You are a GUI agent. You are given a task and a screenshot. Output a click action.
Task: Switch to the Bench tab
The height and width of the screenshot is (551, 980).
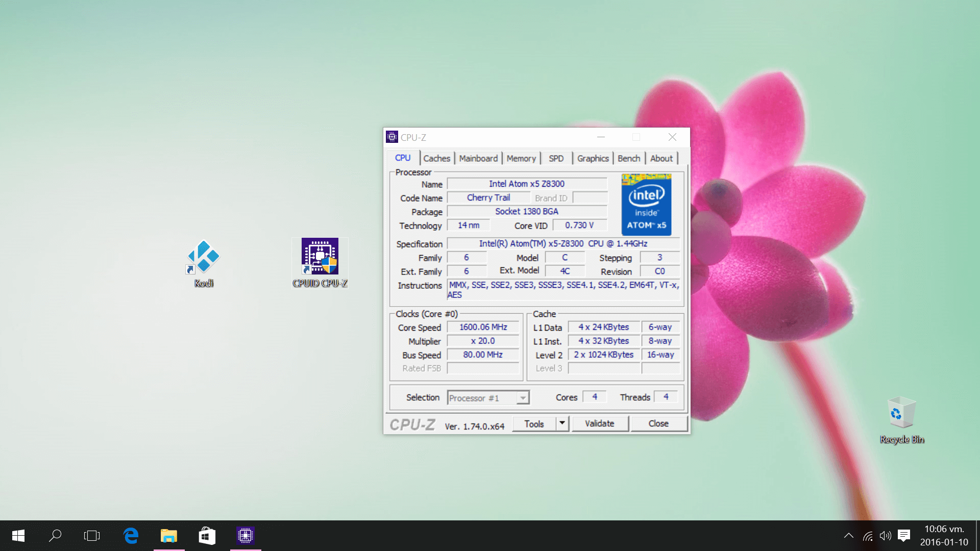tap(629, 159)
